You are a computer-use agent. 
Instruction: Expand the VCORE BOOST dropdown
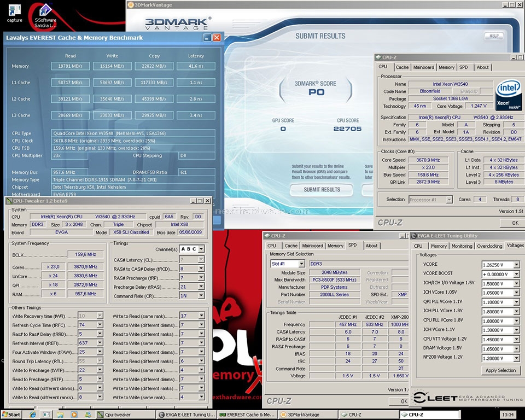pos(517,275)
